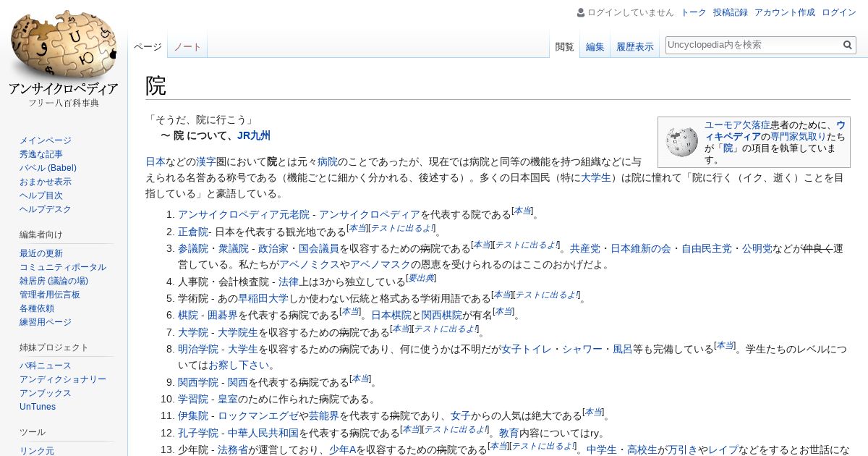
Task: Open the 履歴表示 tab
Action: [635, 46]
